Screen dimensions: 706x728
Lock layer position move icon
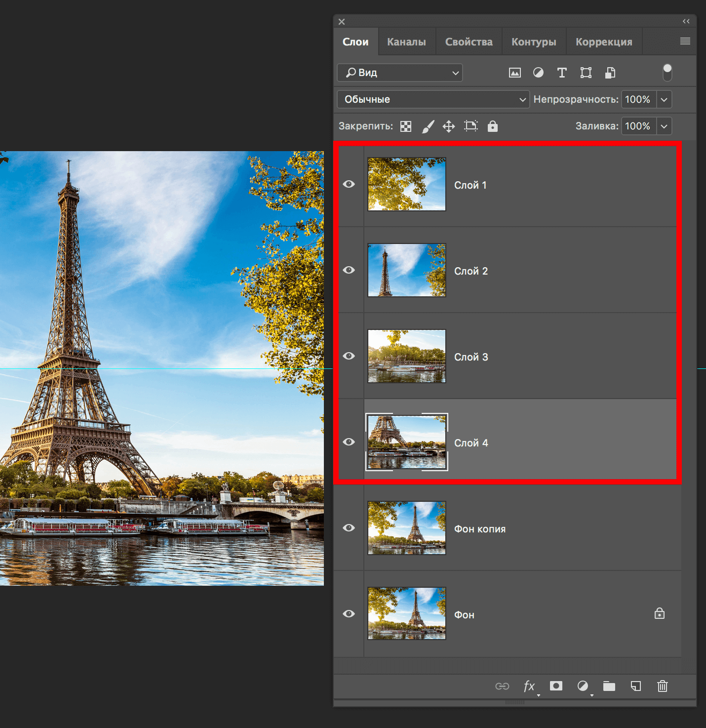coord(449,126)
